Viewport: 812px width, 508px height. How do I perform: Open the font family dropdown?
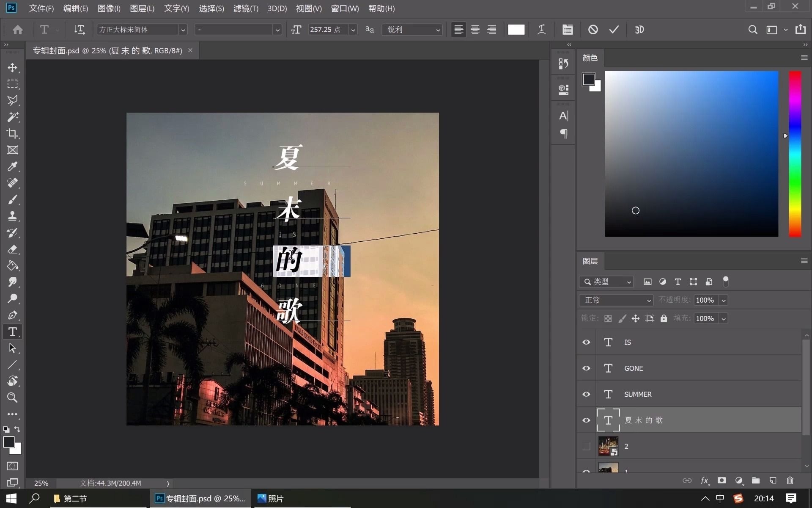coord(183,30)
